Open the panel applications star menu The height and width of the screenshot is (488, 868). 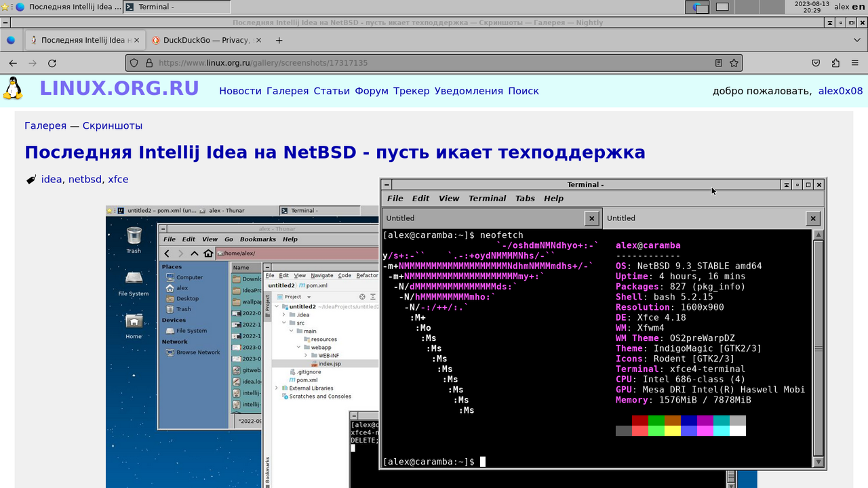(6, 7)
